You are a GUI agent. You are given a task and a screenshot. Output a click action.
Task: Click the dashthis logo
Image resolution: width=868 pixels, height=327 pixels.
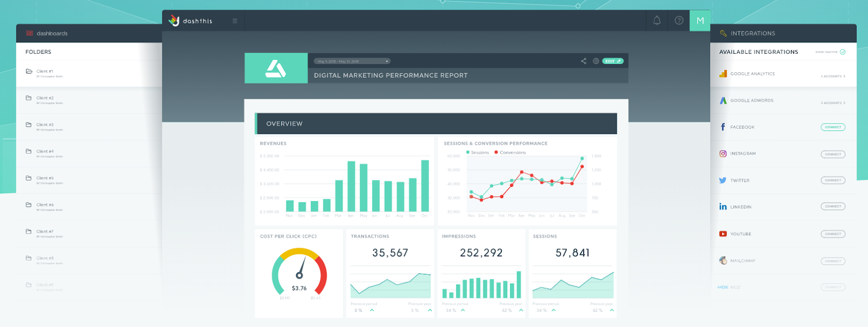[190, 21]
